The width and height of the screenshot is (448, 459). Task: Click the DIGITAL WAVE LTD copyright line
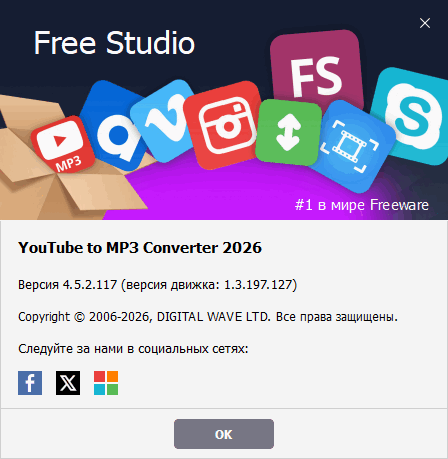208,317
